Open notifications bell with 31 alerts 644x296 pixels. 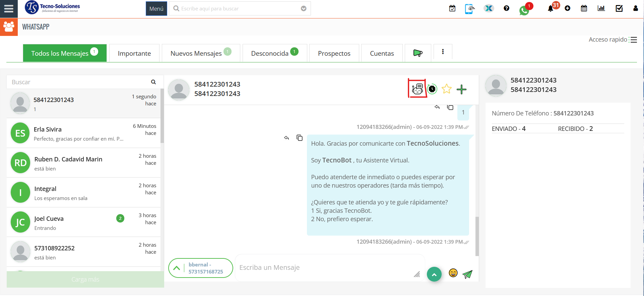[x=551, y=8]
